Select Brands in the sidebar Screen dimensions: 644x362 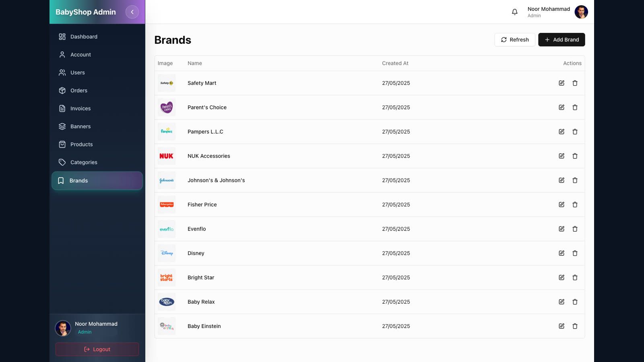click(x=97, y=181)
